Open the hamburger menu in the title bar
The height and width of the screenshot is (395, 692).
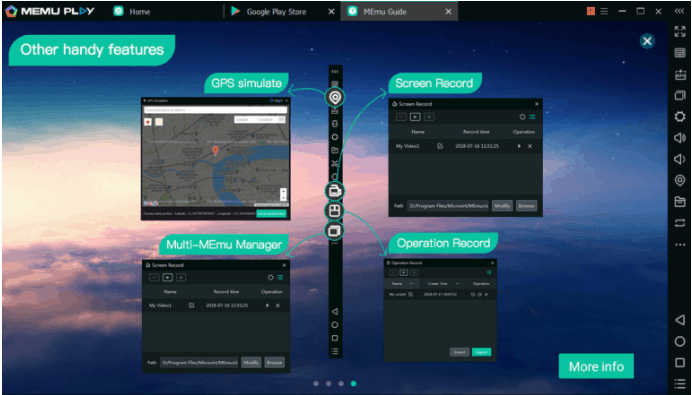(604, 11)
